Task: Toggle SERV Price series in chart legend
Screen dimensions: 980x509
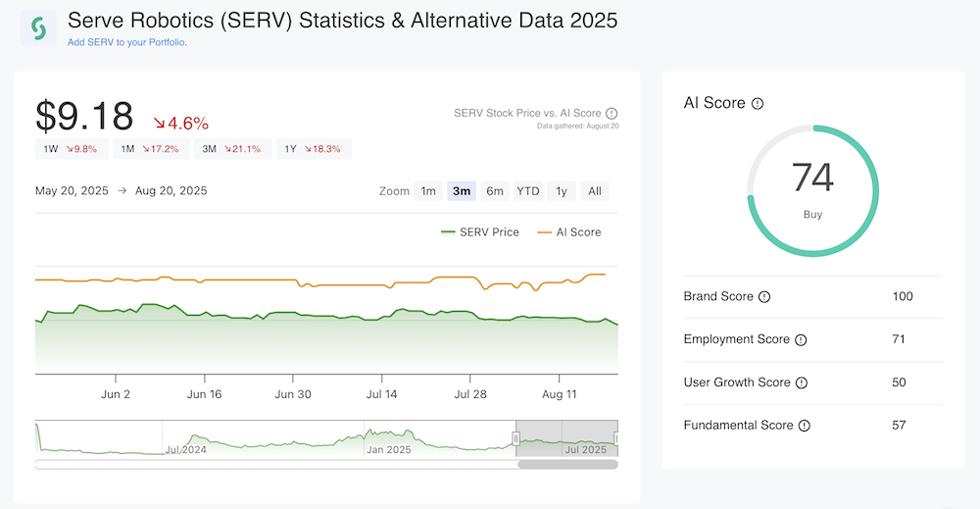Action: click(480, 232)
